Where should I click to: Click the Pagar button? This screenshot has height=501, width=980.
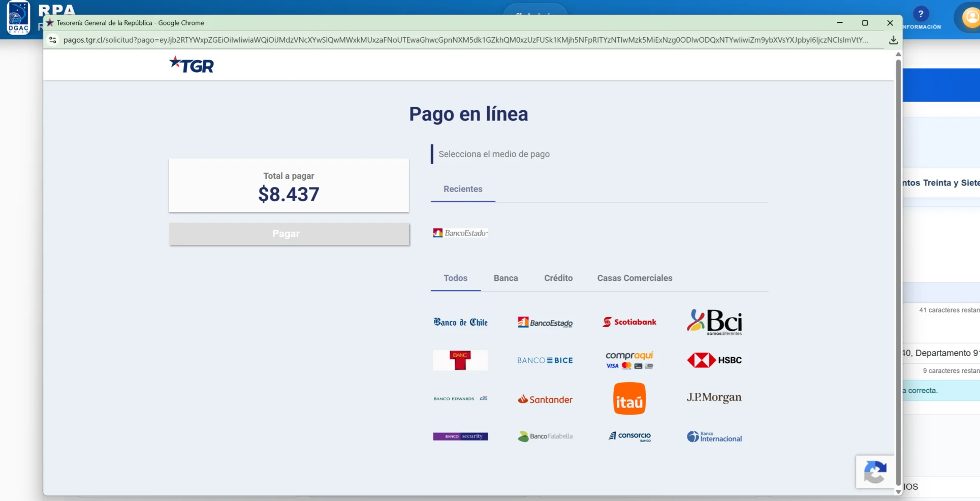tap(289, 234)
